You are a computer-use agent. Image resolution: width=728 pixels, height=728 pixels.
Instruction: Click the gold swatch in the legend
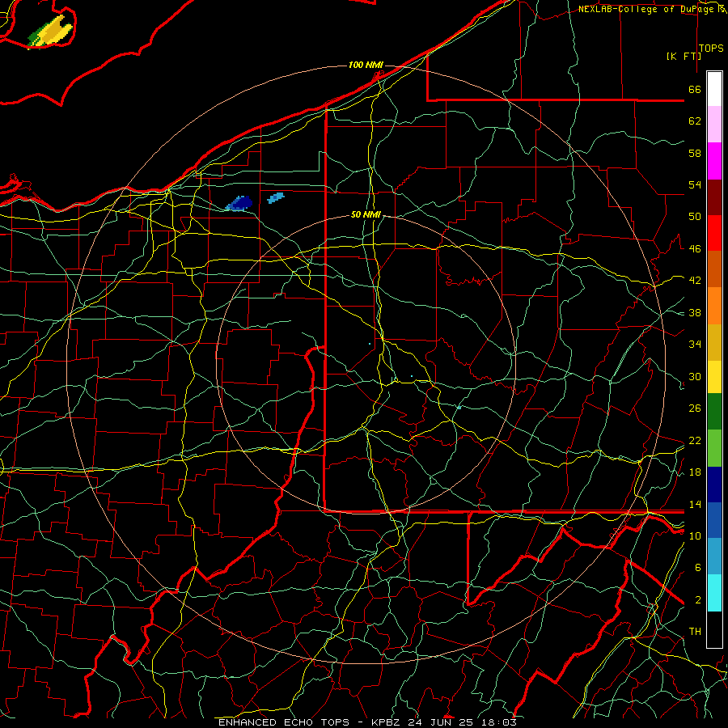tap(714, 342)
